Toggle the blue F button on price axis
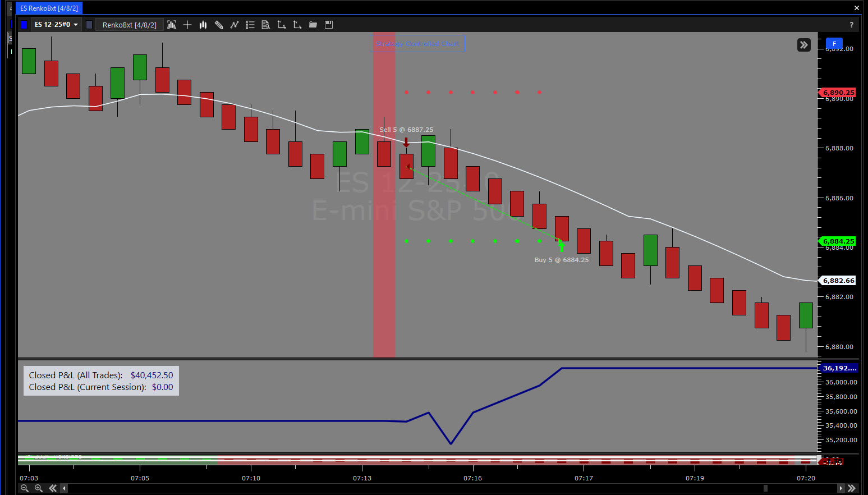Image resolution: width=868 pixels, height=495 pixels. coord(834,44)
